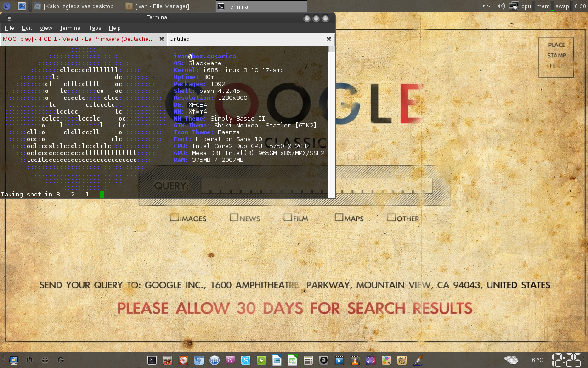The width and height of the screenshot is (588, 368).
Task: Open the Edit menu in Terminal
Action: pos(27,28)
